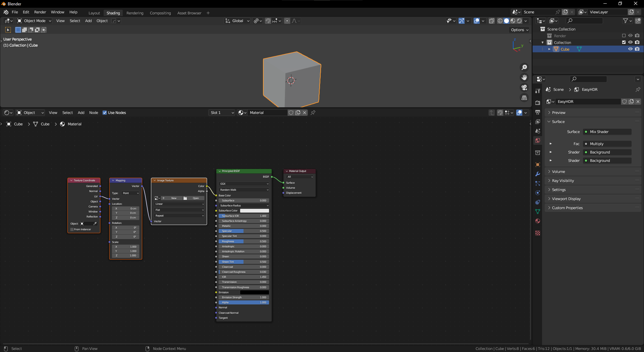Screen dimensions: 644x352
Task: Click the Roughness slider in Principled BSDF
Action: [244, 241]
